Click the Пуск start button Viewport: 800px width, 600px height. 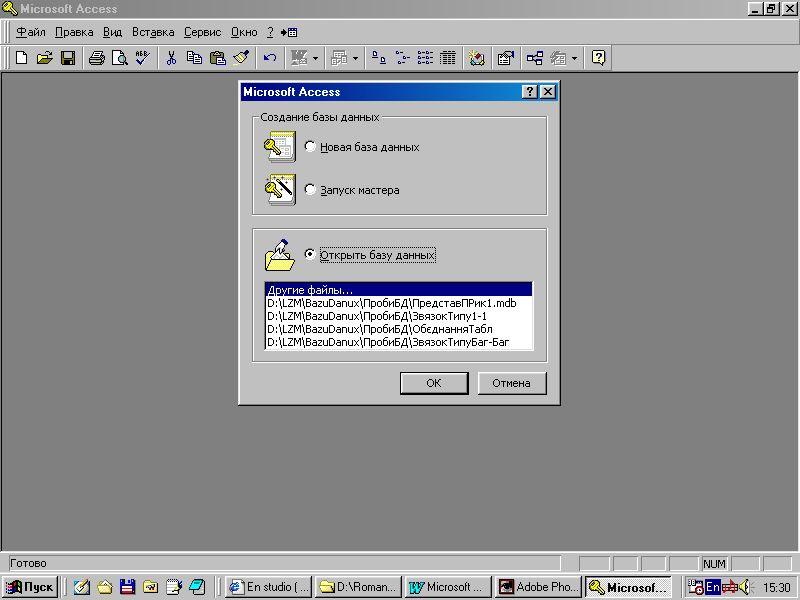(x=30, y=587)
